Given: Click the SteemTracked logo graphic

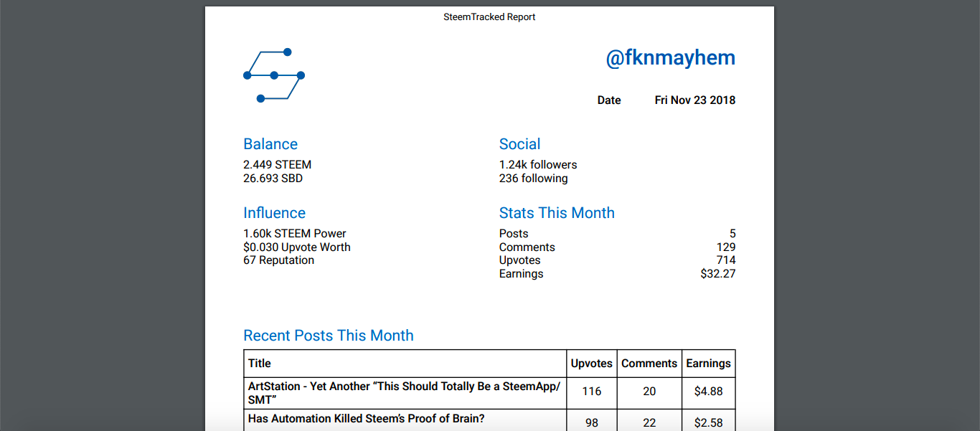Looking at the screenshot, I should point(274,75).
